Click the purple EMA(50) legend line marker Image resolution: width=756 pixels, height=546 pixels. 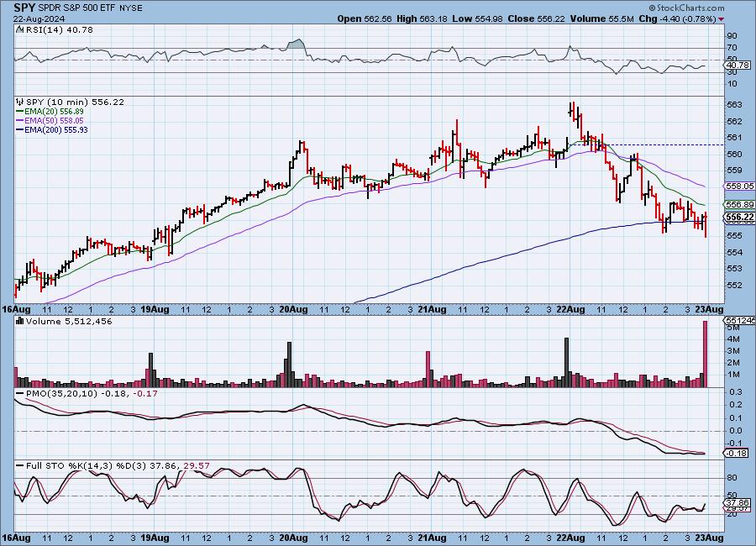[19, 121]
